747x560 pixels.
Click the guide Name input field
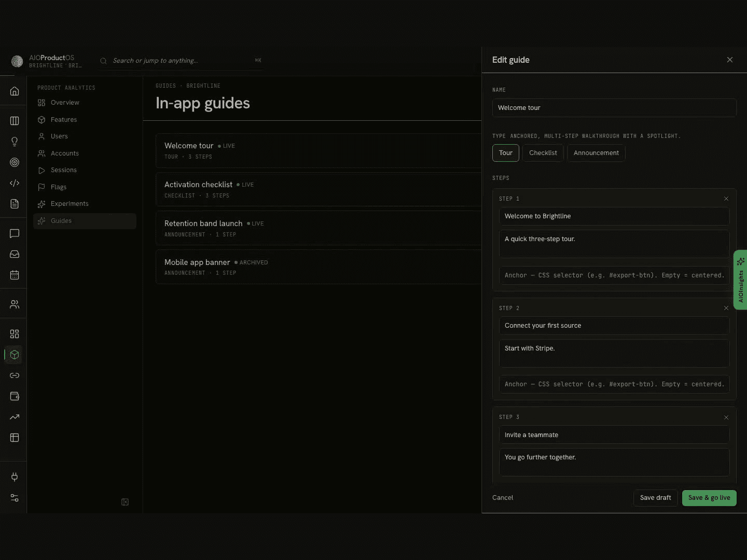(x=614, y=108)
